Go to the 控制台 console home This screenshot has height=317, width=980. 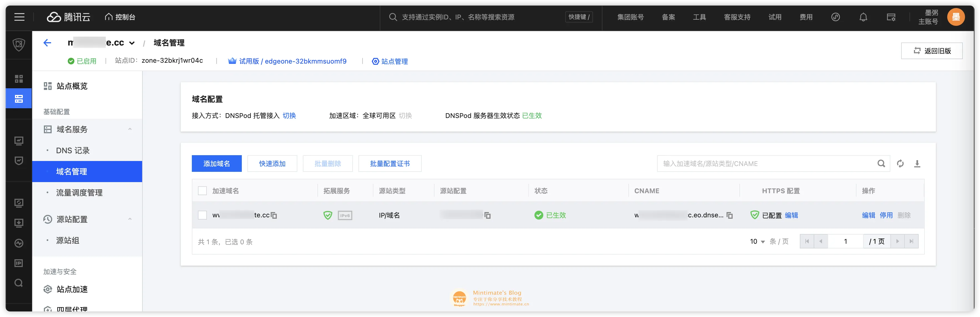120,17
